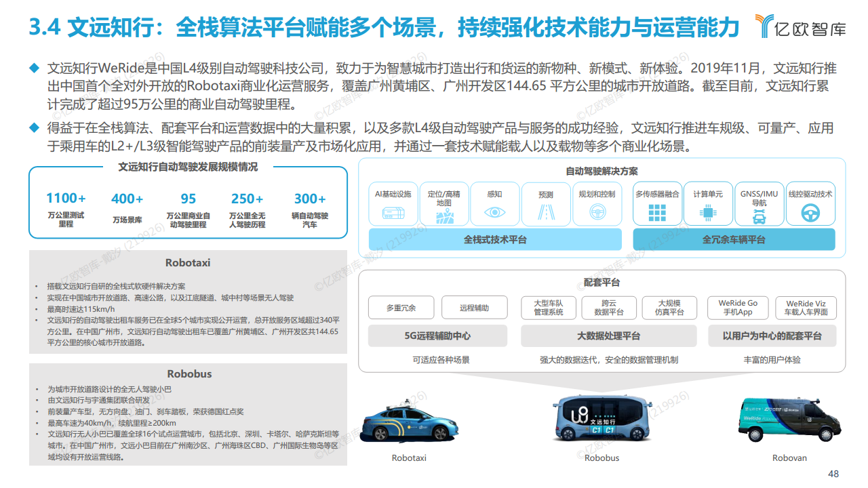Click the page number 48
The width and height of the screenshot is (868, 488).
click(x=834, y=474)
